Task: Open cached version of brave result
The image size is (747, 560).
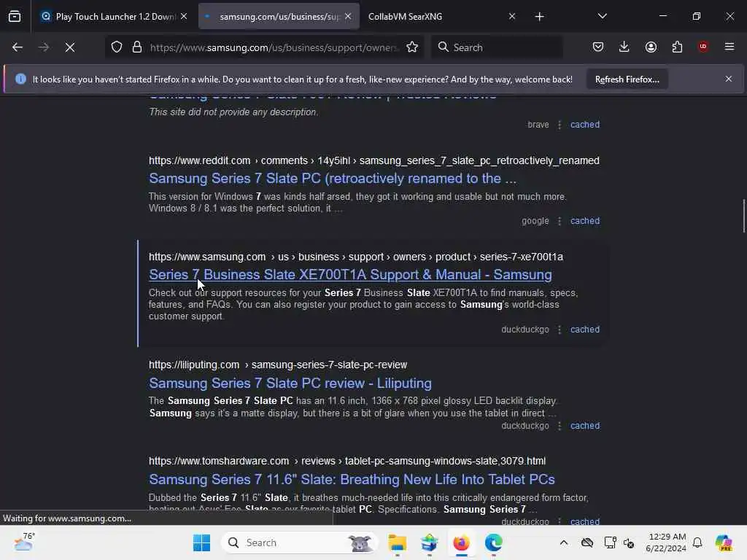Action: click(x=585, y=125)
